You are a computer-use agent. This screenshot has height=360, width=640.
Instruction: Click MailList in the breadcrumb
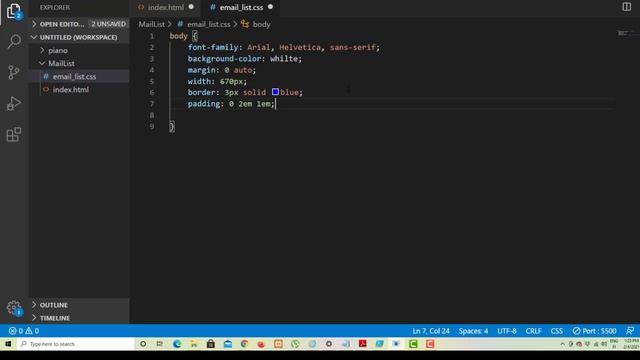(x=151, y=24)
